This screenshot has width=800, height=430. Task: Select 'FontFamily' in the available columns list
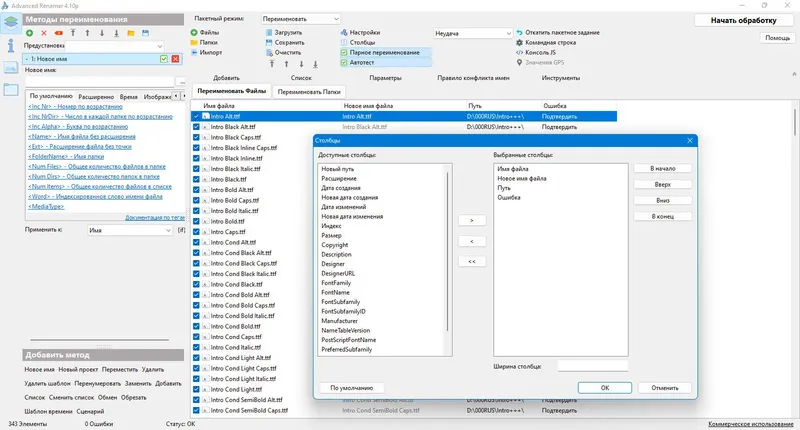tap(336, 283)
